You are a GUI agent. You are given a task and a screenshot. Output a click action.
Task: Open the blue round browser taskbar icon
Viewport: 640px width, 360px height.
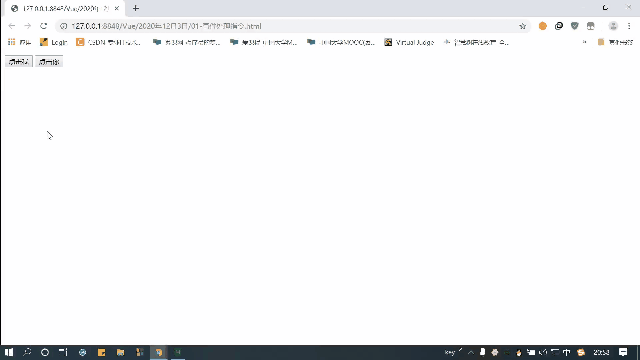pos(82,352)
